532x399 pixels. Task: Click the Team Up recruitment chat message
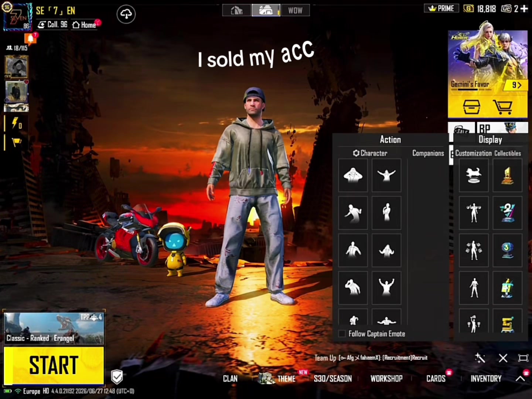(371, 358)
